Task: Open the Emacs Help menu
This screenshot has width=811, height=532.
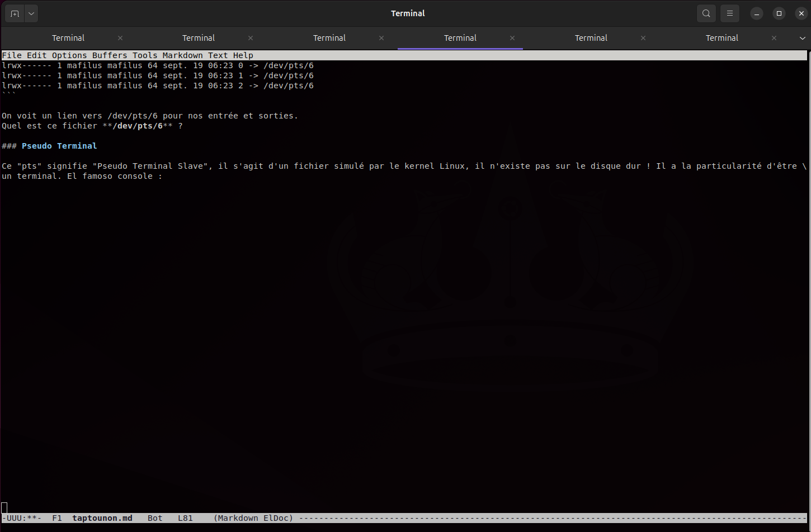Action: [x=243, y=55]
